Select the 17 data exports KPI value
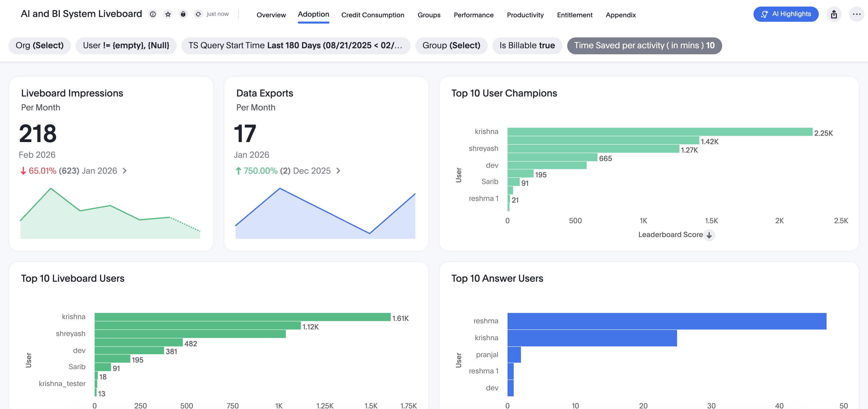Image resolution: width=868 pixels, height=409 pixels. click(245, 134)
